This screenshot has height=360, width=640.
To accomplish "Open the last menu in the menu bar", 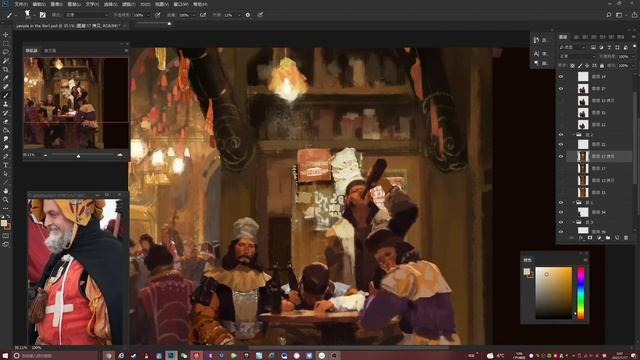I will tap(200, 4).
